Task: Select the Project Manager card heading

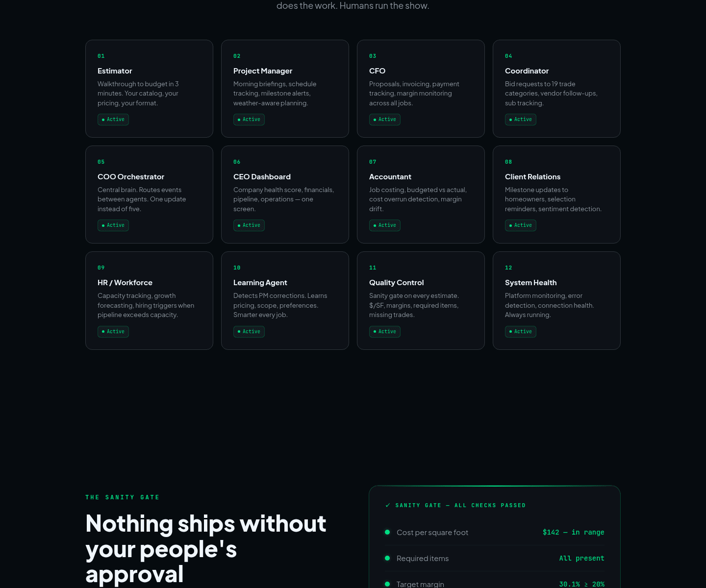Action: (x=263, y=71)
